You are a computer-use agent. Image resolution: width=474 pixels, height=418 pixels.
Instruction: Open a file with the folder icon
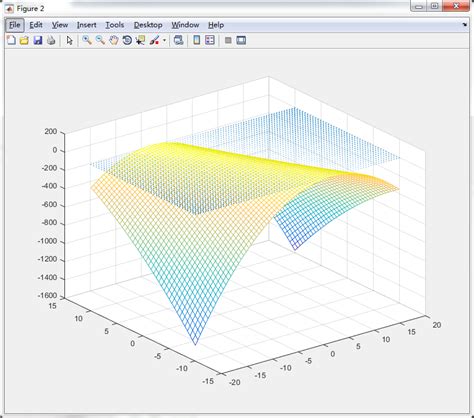[x=24, y=40]
